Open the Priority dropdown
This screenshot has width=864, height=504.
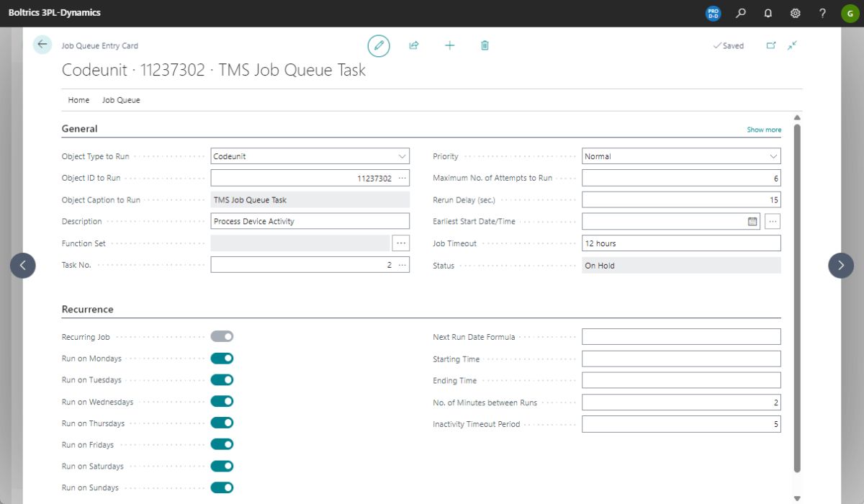point(681,156)
